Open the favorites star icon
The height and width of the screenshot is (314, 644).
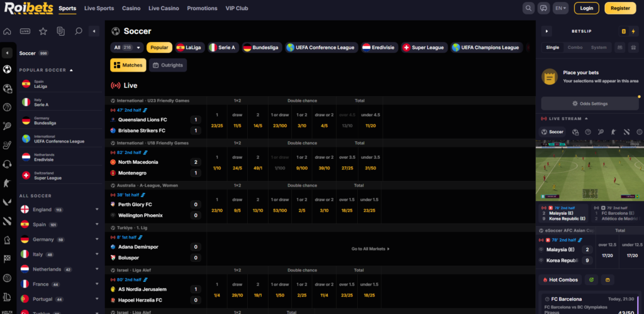(x=43, y=31)
